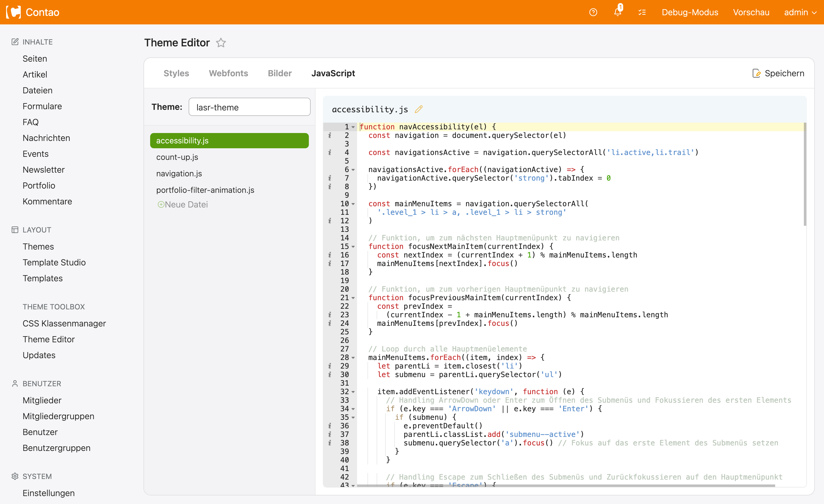Open Template Studio in the sidebar
The width and height of the screenshot is (824, 504).
pos(54,262)
